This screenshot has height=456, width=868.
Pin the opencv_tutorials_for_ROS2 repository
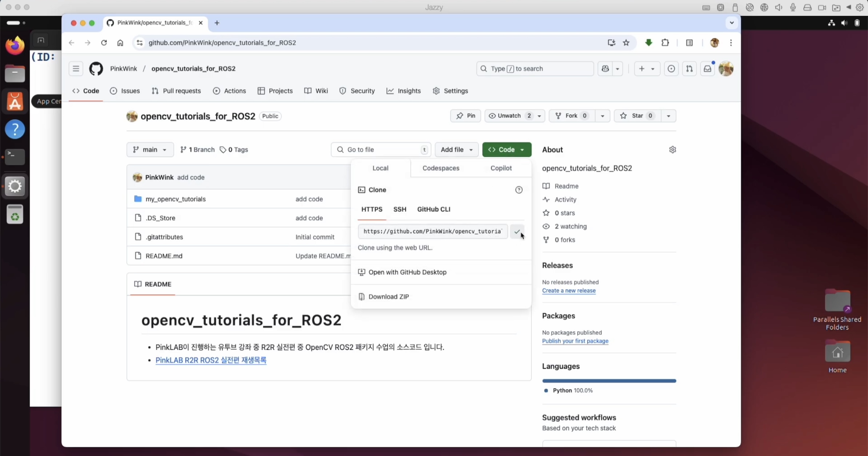pyautogui.click(x=466, y=116)
